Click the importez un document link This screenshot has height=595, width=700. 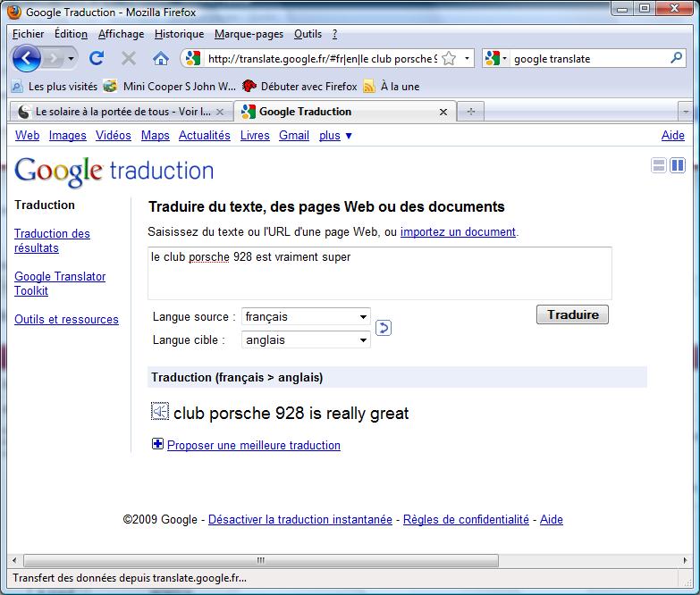(x=458, y=232)
